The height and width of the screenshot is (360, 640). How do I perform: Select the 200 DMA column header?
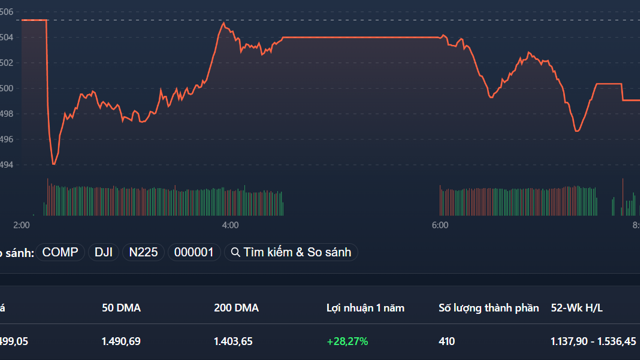tap(236, 308)
